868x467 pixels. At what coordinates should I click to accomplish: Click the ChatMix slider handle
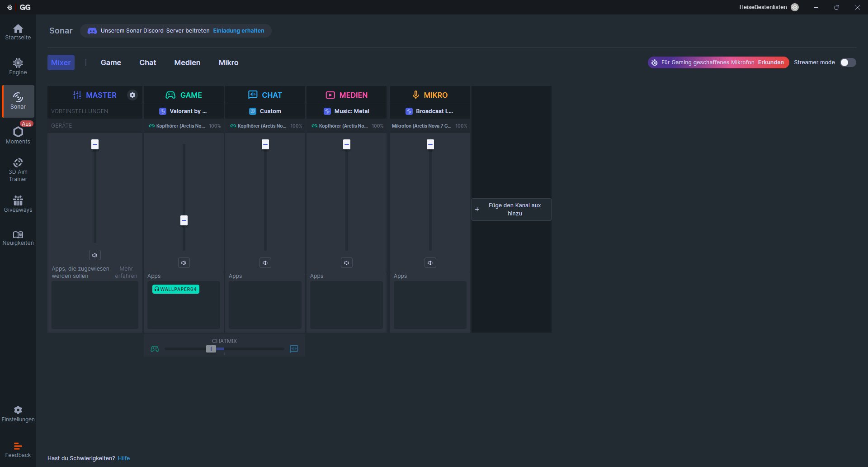point(211,349)
